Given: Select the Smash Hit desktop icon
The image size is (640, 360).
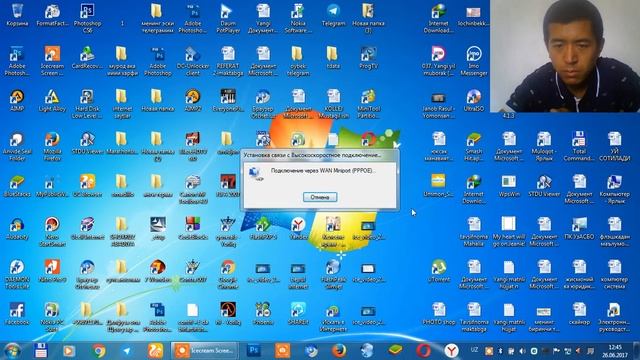Looking at the screenshot, I should click(473, 146).
